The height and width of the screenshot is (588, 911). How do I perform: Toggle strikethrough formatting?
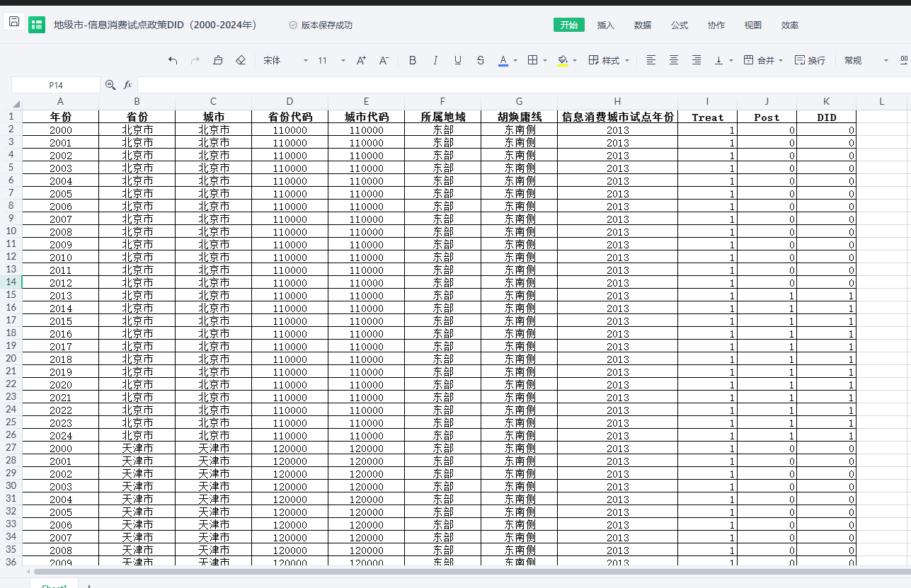[481, 61]
